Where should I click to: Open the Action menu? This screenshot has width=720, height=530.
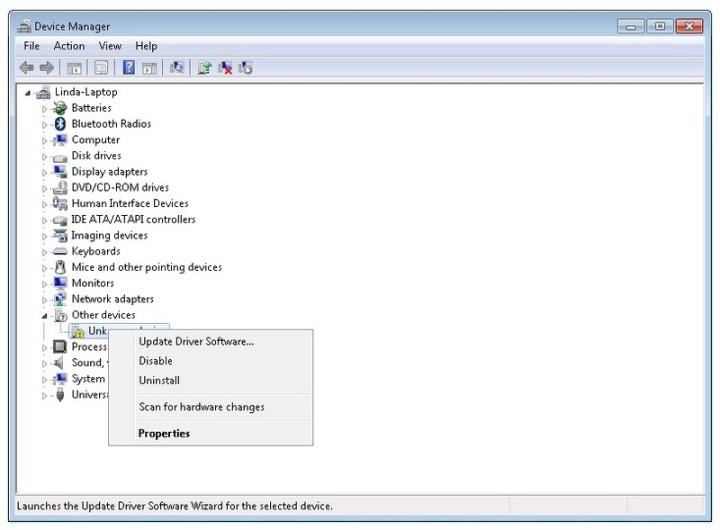tap(69, 46)
